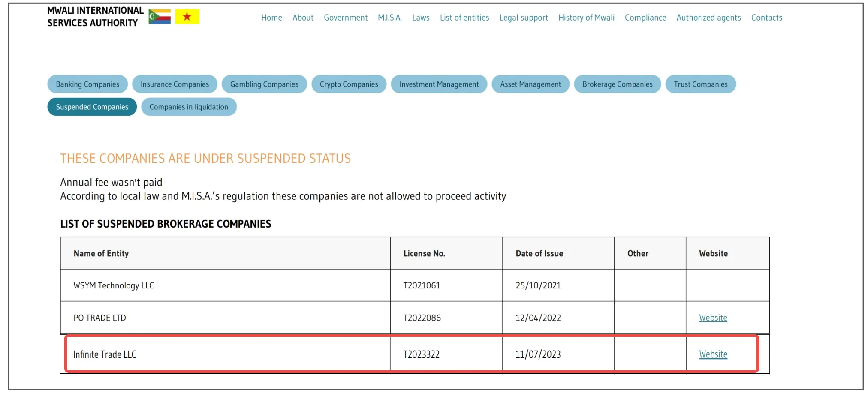868x393 pixels.
Task: Click the "Annual fee wasn't paid" text
Action: coord(111,182)
